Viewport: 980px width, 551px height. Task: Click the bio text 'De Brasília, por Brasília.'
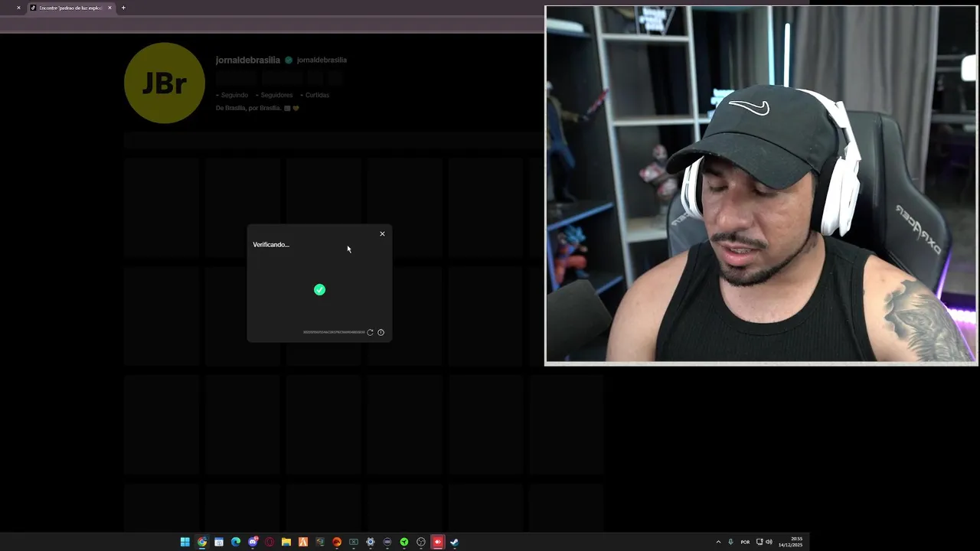click(249, 108)
